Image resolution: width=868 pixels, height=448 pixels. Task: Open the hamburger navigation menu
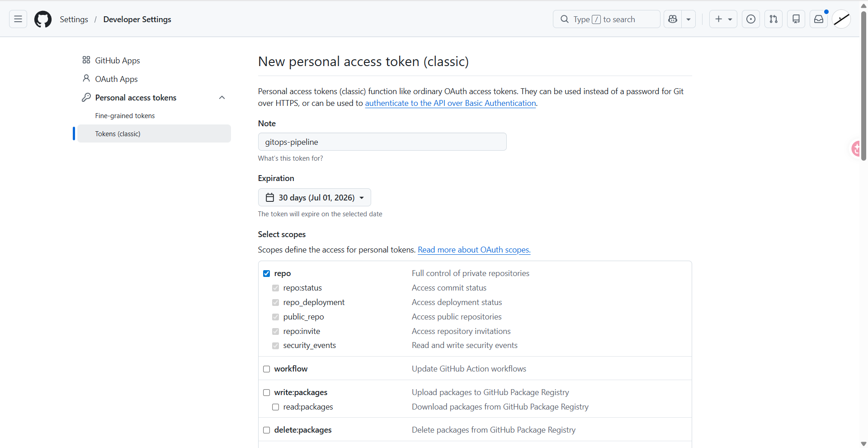point(18,19)
